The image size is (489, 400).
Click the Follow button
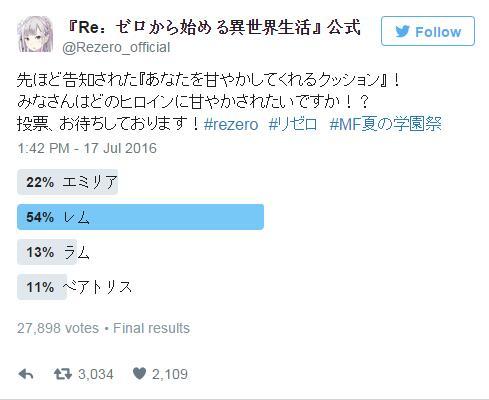pos(428,31)
